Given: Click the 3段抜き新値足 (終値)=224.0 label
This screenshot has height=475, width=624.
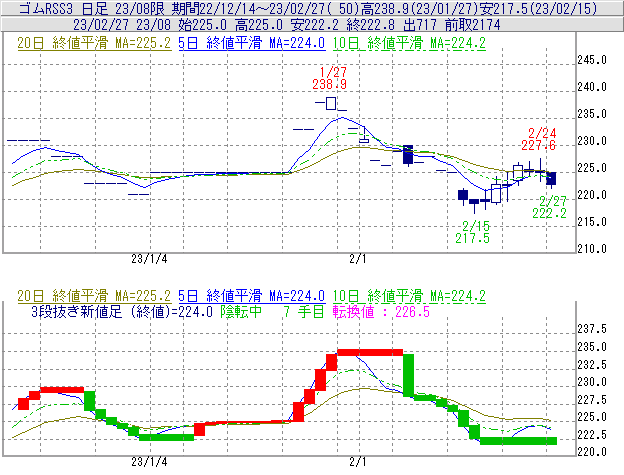Looking at the screenshot, I should [122, 311].
